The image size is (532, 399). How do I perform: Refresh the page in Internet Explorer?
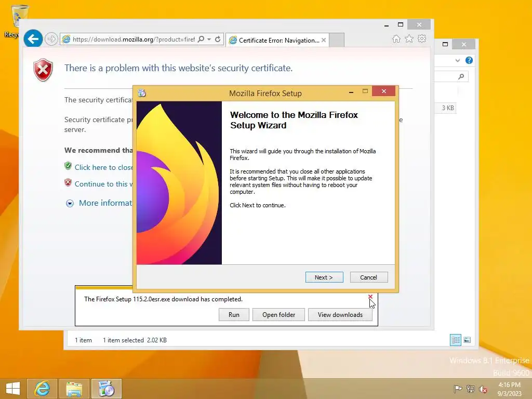(218, 39)
